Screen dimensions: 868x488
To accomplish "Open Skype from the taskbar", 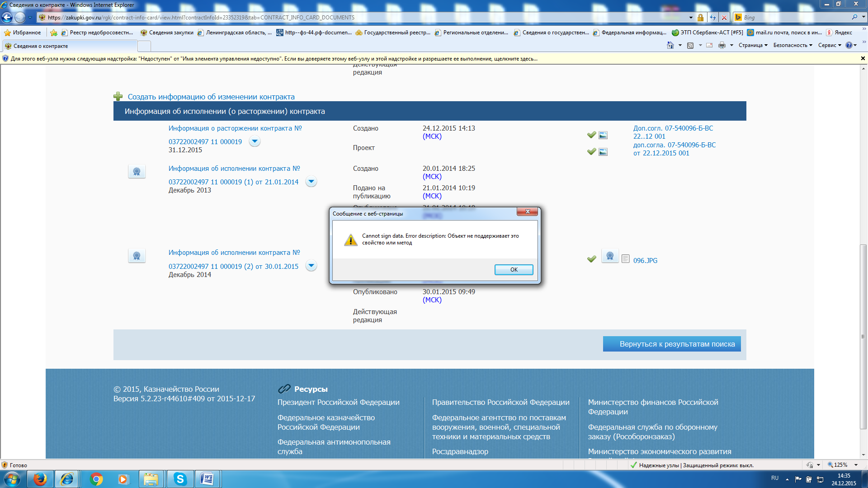I will (x=180, y=479).
